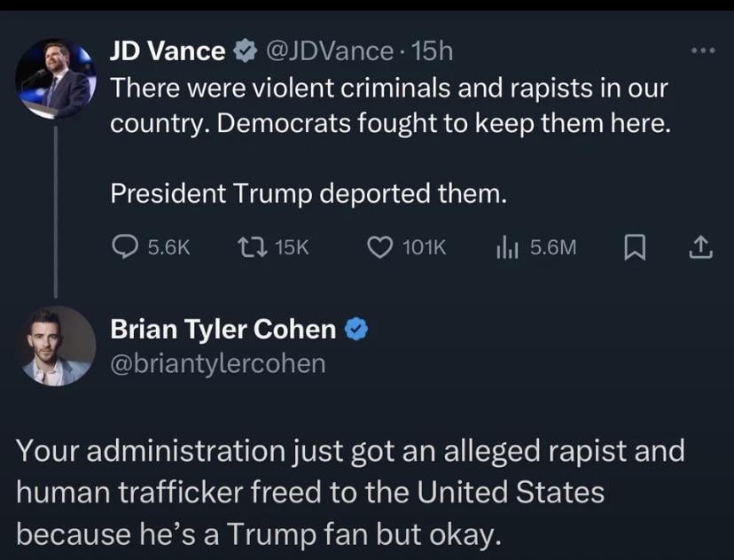Viewport: 734px width, 560px height.
Task: Open the three-dot more options menu
Action: point(702,51)
